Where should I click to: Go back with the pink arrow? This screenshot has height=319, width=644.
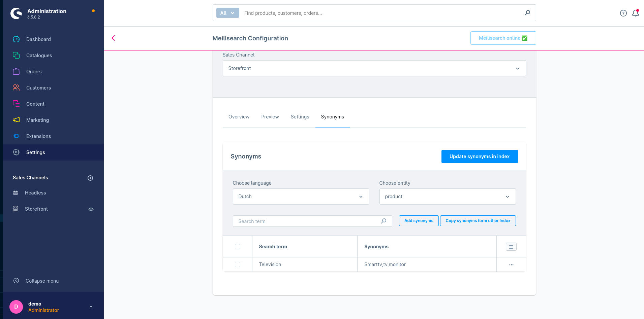coord(114,38)
